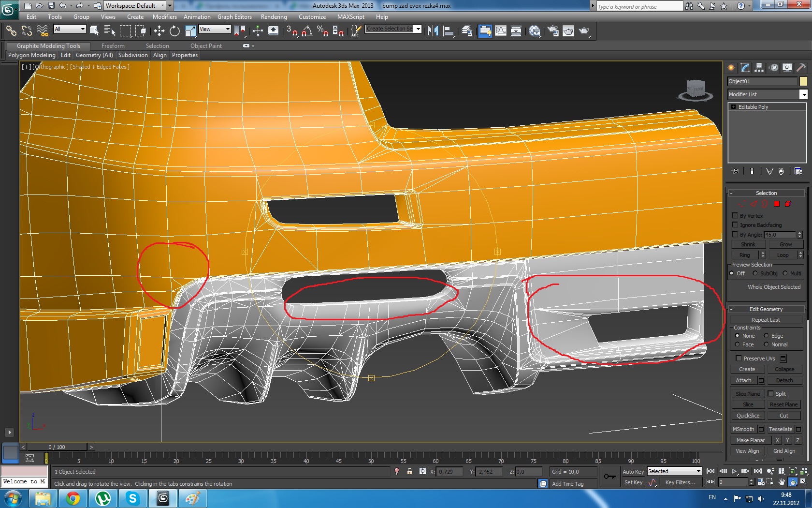Click the Object01 color swatch
This screenshot has height=508, width=812.
point(803,81)
